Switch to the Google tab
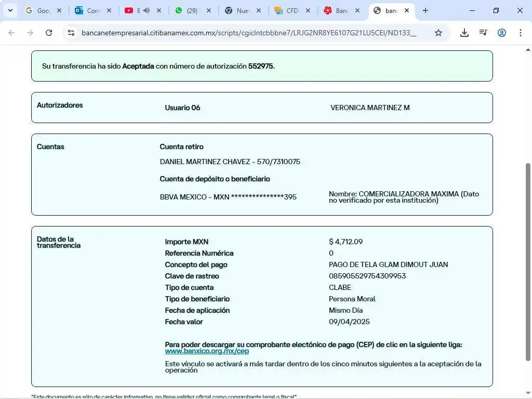The image size is (532, 399). pos(39,10)
